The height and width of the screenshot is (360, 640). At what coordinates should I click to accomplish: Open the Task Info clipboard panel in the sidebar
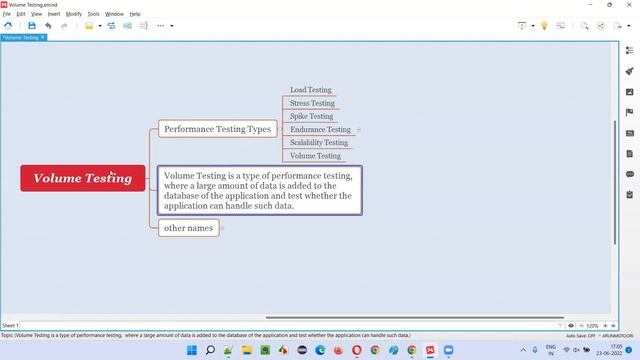point(629,195)
